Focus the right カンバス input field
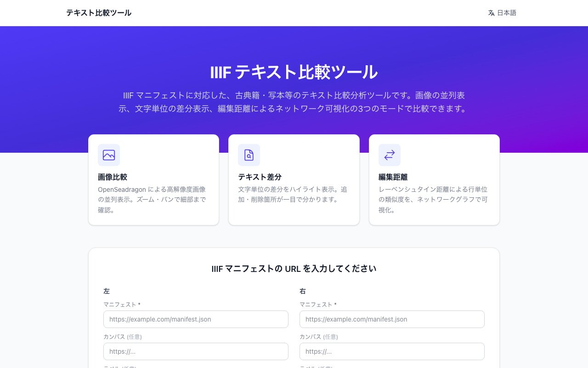The image size is (588, 368). pyautogui.click(x=391, y=351)
